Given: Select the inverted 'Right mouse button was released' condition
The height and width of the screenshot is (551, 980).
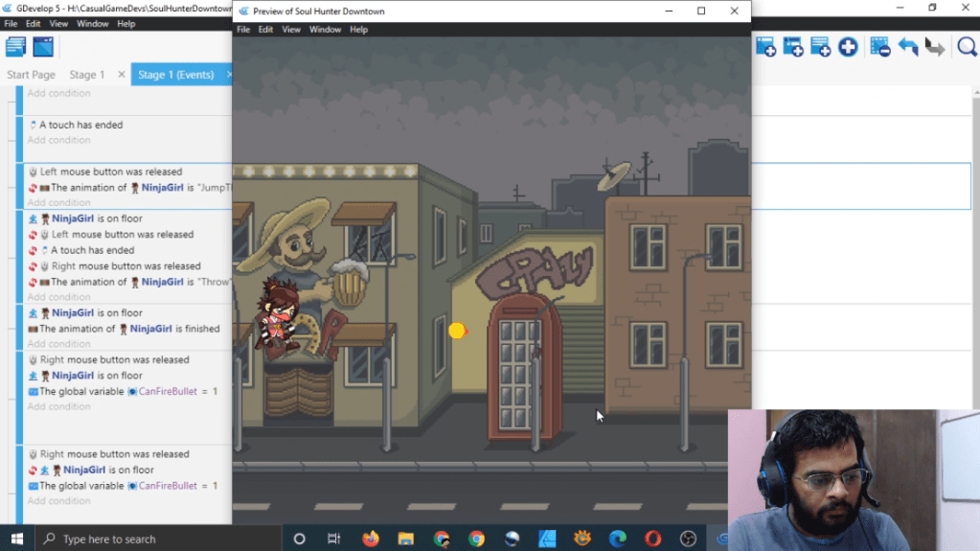Looking at the screenshot, I should tap(114, 265).
